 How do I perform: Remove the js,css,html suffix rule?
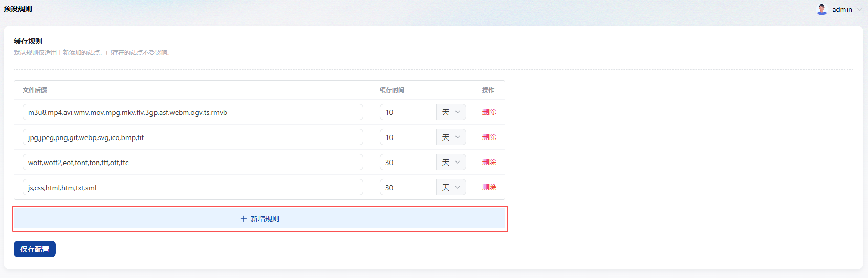[489, 187]
